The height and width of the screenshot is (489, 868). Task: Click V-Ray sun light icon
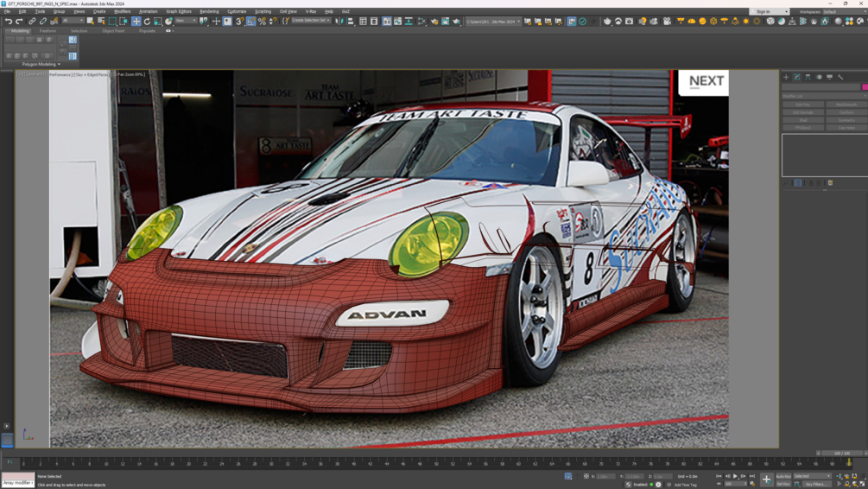(746, 21)
